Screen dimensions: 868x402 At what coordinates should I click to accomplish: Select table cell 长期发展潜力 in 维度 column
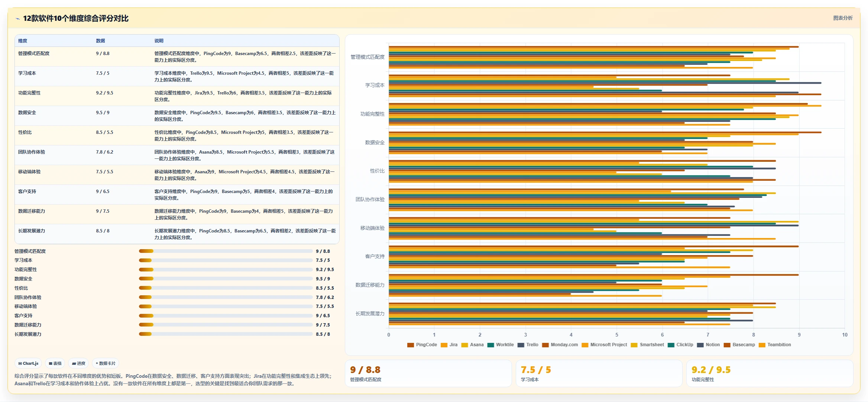pos(32,231)
